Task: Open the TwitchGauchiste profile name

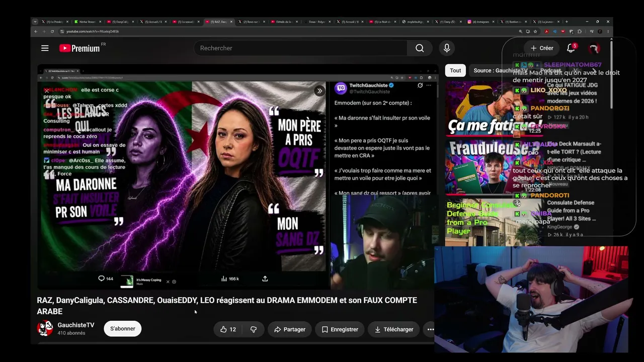Action: [369, 85]
